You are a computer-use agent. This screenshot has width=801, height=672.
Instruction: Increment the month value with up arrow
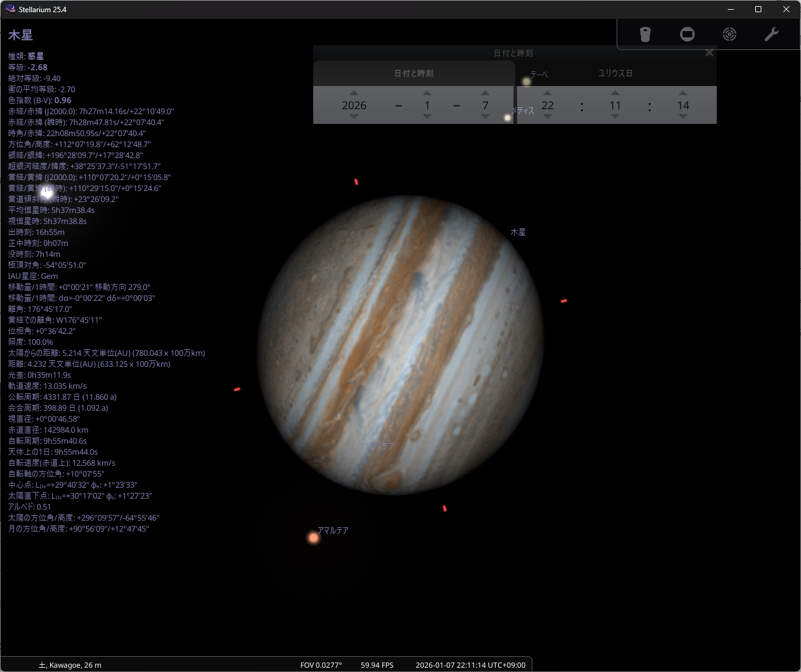pyautogui.click(x=427, y=93)
